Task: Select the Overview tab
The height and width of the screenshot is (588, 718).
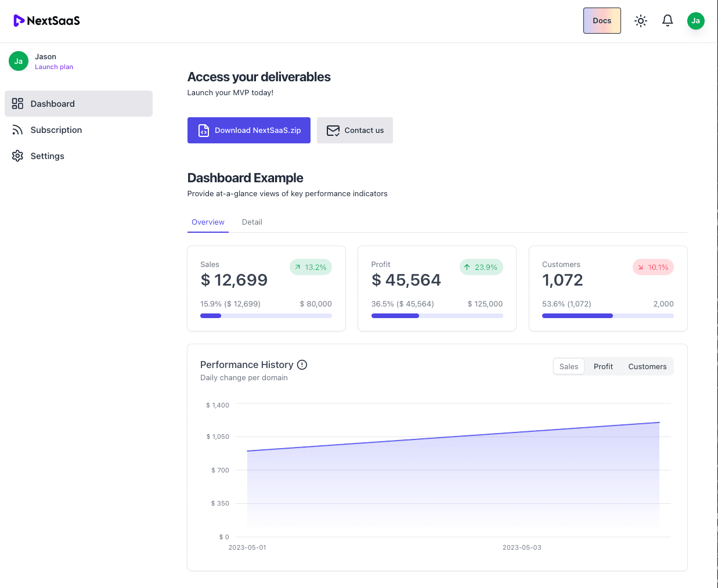Action: click(208, 222)
